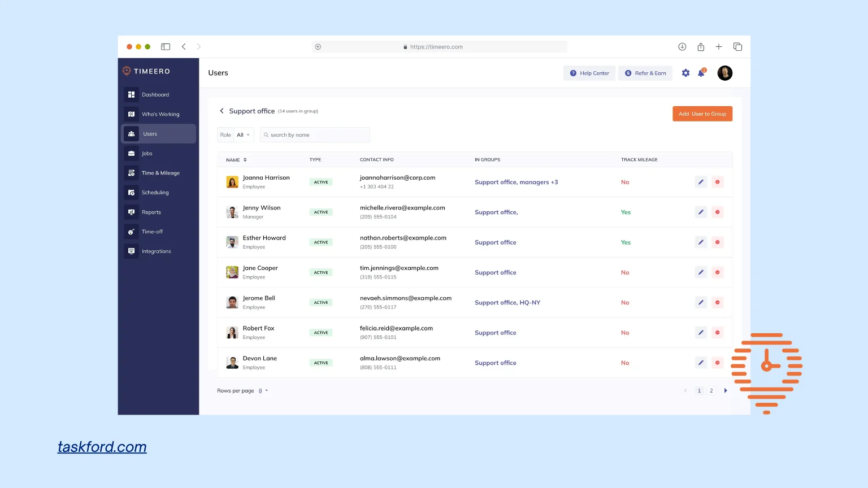This screenshot has width=868, height=488.
Task: Open the Rows per page dropdown
Action: click(263, 391)
